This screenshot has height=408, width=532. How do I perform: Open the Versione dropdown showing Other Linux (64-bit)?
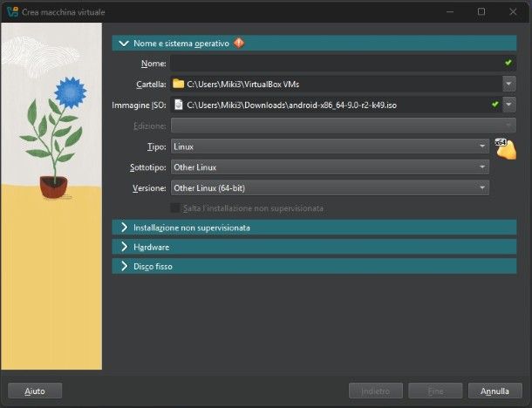click(x=330, y=188)
